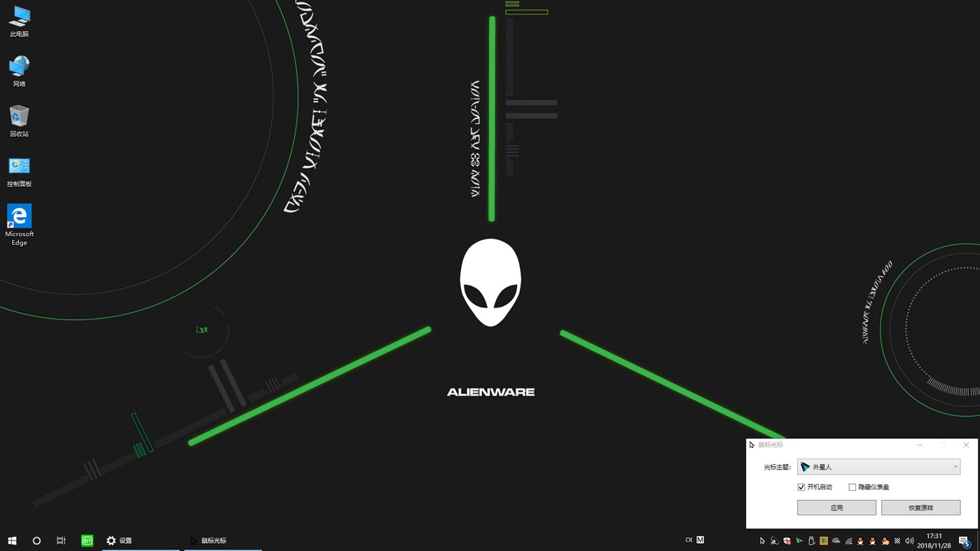Screen dimensions: 980x551
Task: Open the 网络 (Network) desktop icon
Action: pos(19,70)
